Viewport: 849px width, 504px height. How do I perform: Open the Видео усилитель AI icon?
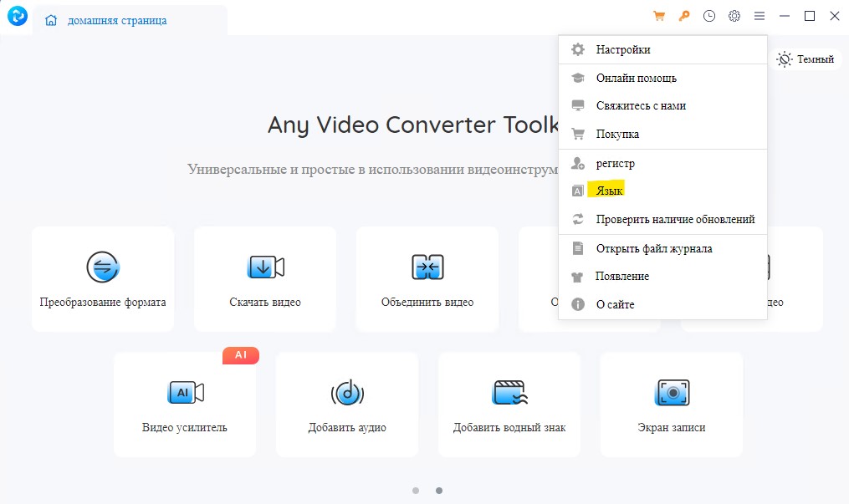point(185,393)
